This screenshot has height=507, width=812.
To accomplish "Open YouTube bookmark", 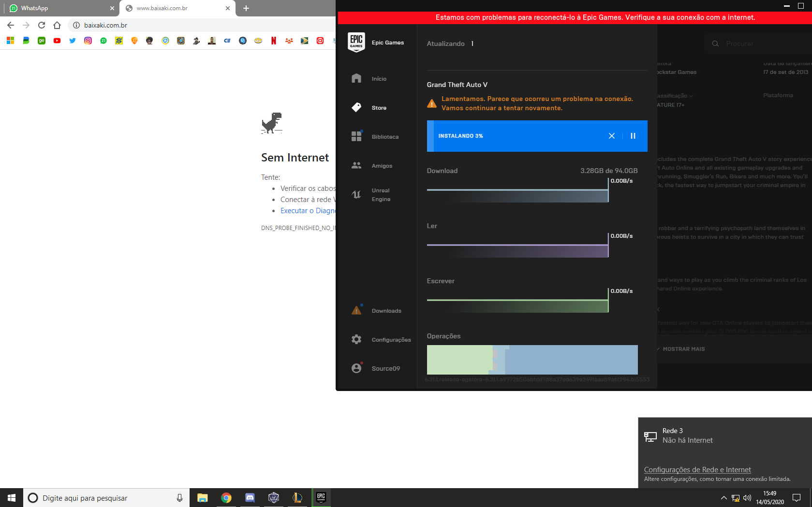I will tap(57, 41).
